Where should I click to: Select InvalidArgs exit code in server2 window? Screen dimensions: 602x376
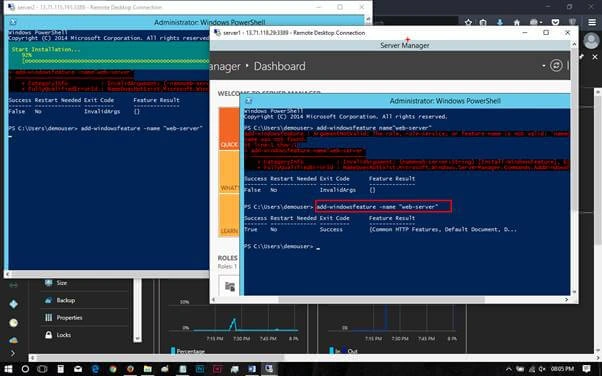(102, 111)
